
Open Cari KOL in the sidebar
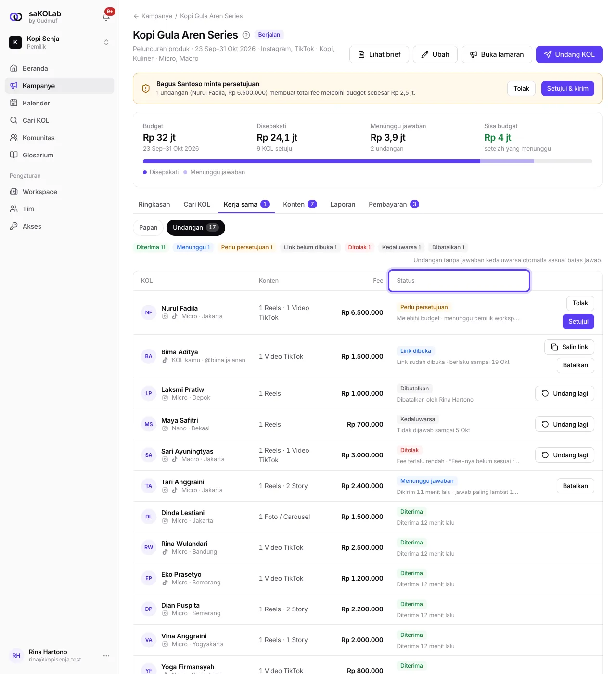[x=59, y=120]
